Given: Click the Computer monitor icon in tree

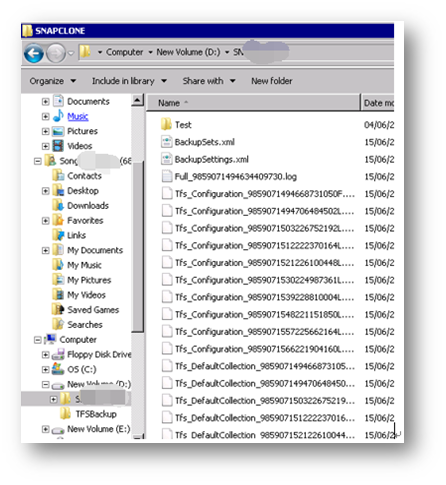Looking at the screenshot, I should click(x=50, y=339).
